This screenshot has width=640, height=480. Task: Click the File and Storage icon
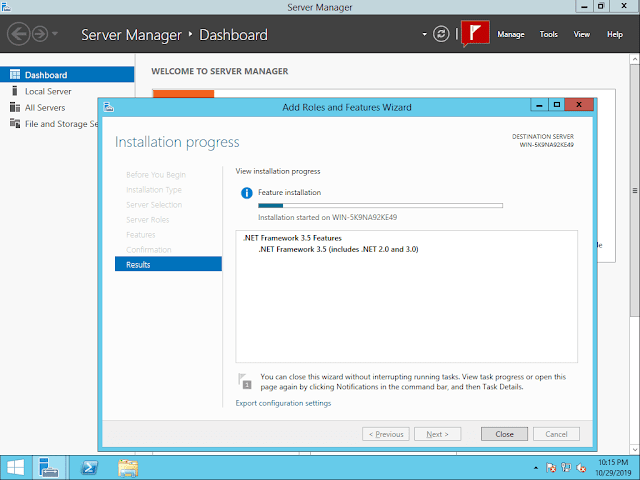click(15, 123)
